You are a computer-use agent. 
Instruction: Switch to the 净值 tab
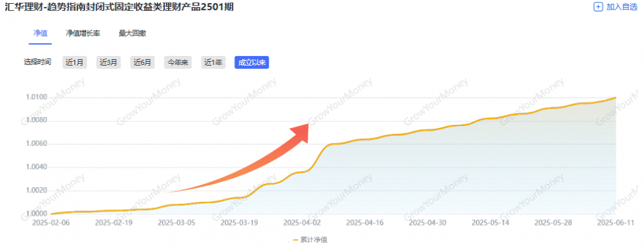[x=40, y=33]
